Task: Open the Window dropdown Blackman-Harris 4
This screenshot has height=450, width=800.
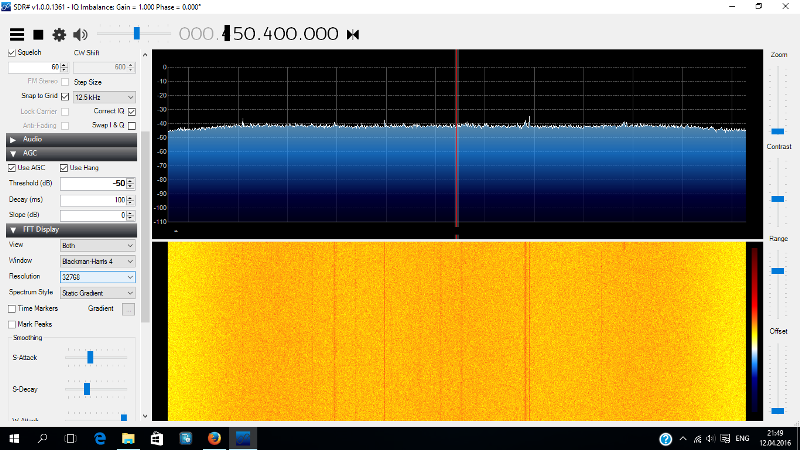Action: pos(97,262)
